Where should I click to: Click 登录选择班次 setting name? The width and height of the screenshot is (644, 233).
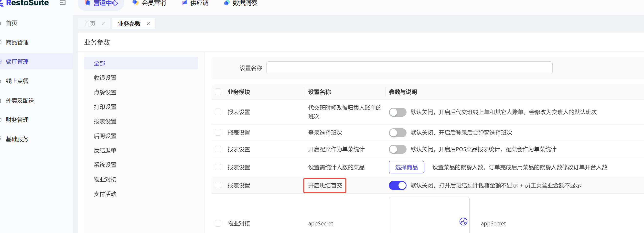325,133
